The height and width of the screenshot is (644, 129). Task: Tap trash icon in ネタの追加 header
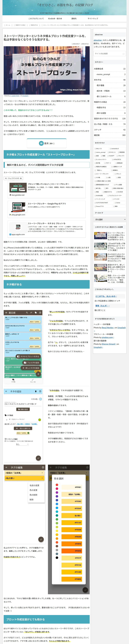point(36,391)
